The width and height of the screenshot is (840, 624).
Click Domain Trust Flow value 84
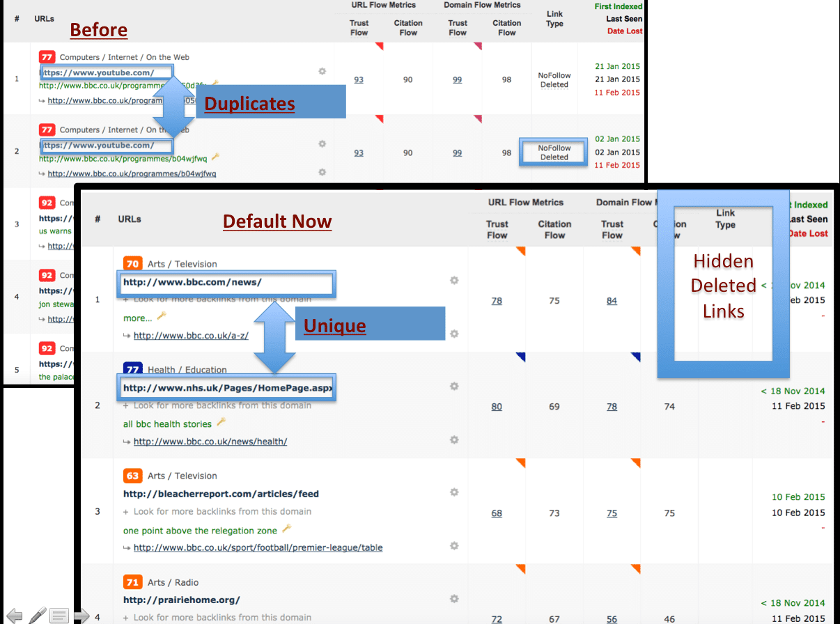pos(612,301)
